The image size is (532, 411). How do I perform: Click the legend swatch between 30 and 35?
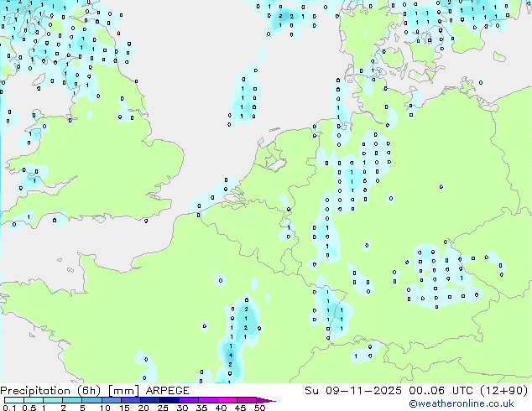point(189,400)
